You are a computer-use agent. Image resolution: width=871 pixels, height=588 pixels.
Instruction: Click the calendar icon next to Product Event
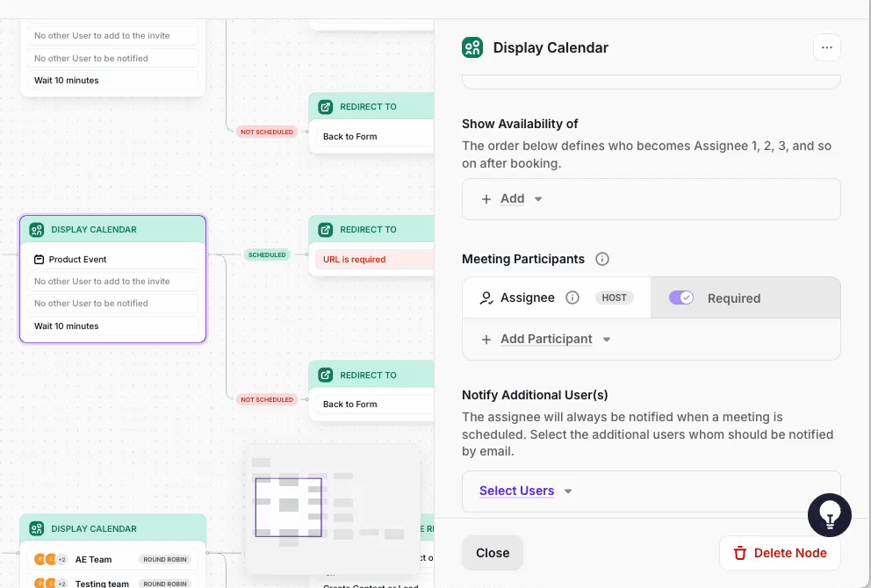click(x=39, y=260)
